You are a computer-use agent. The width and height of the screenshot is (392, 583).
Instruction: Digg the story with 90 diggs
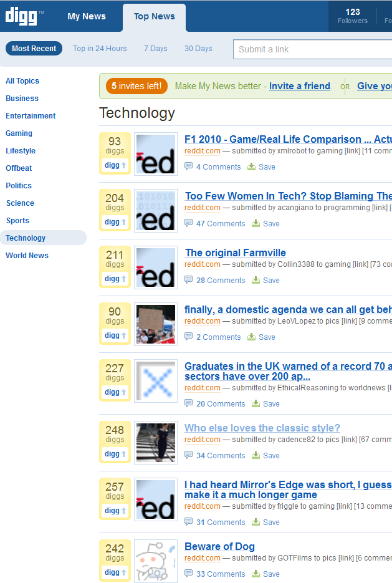click(x=115, y=335)
